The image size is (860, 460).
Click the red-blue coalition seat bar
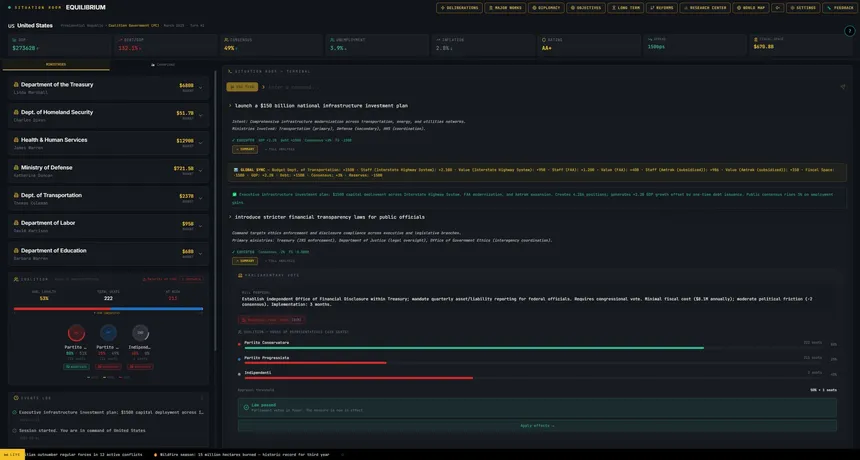[x=108, y=309]
